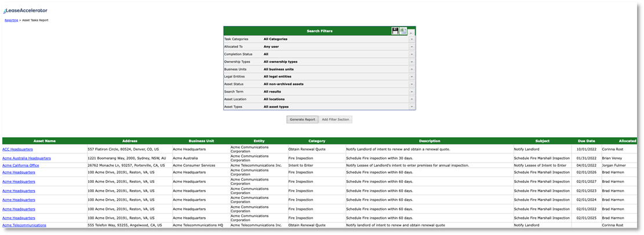
Task: Click the Add Filter Section button
Action: pos(336,119)
